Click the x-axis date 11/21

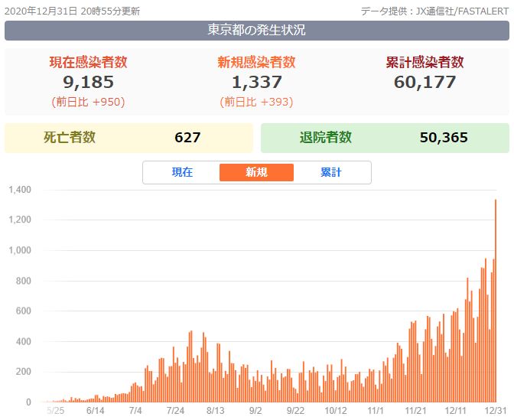(415, 411)
